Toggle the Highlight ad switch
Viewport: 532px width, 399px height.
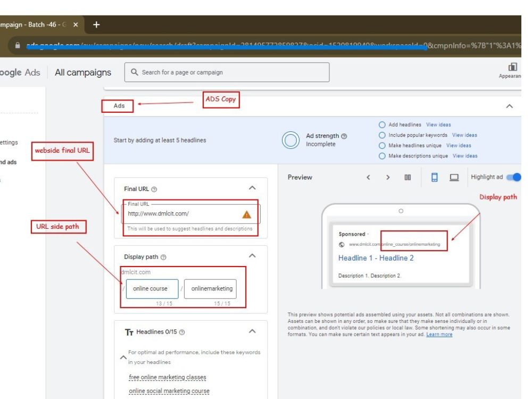514,177
